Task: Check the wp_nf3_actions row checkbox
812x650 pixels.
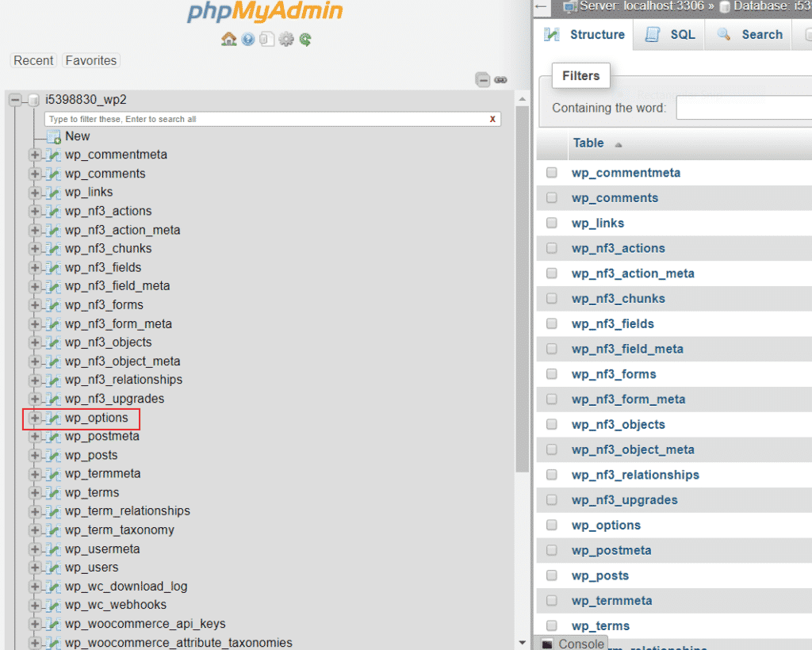Action: click(x=552, y=248)
